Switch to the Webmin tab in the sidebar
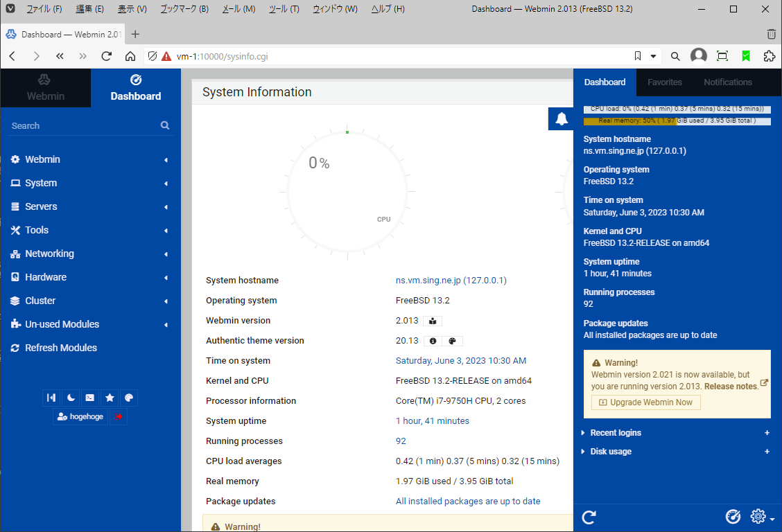The width and height of the screenshot is (782, 532). pyautogui.click(x=45, y=88)
